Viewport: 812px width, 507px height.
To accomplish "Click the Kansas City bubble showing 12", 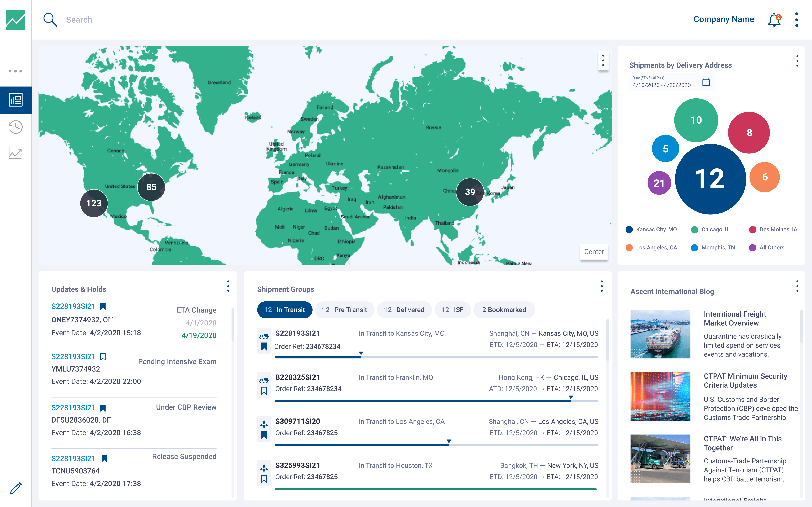I will (x=710, y=179).
